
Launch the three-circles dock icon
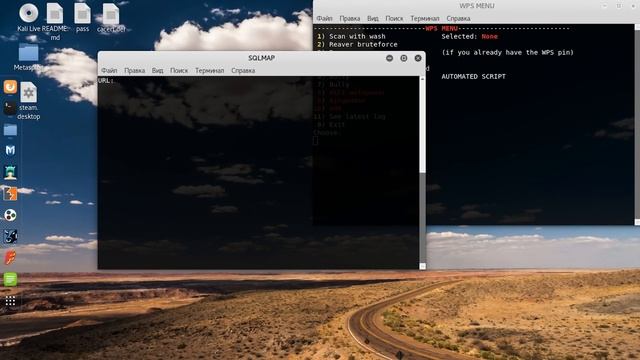coord(10,215)
